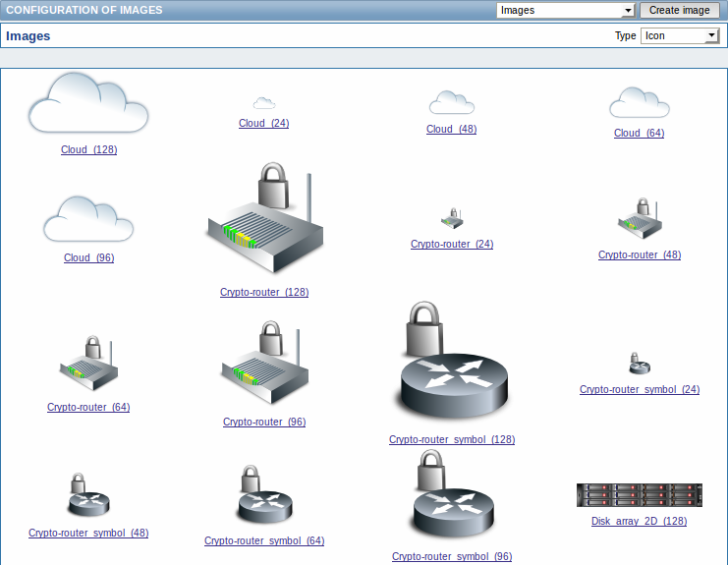Select the Crypto-router_symbol_(64) text link
728x565 pixels.
264,540
